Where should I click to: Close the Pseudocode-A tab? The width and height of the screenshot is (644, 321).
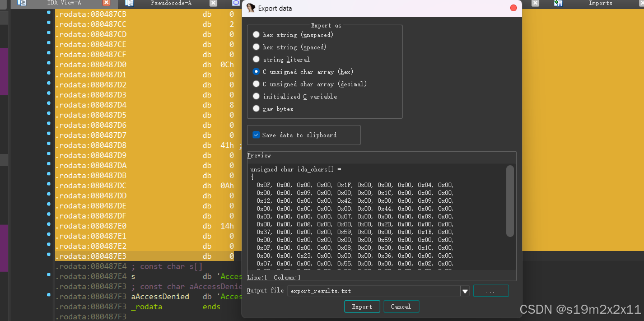click(x=213, y=3)
